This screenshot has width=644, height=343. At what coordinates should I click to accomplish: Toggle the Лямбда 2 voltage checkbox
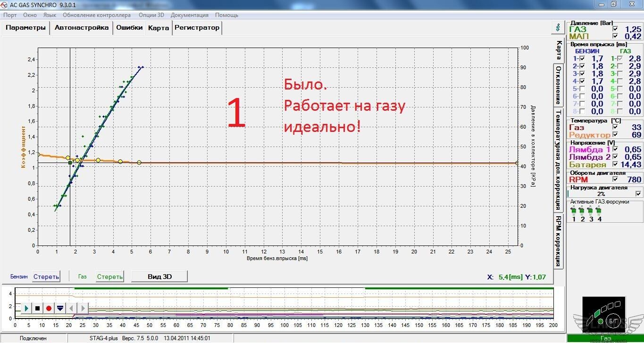(x=615, y=157)
